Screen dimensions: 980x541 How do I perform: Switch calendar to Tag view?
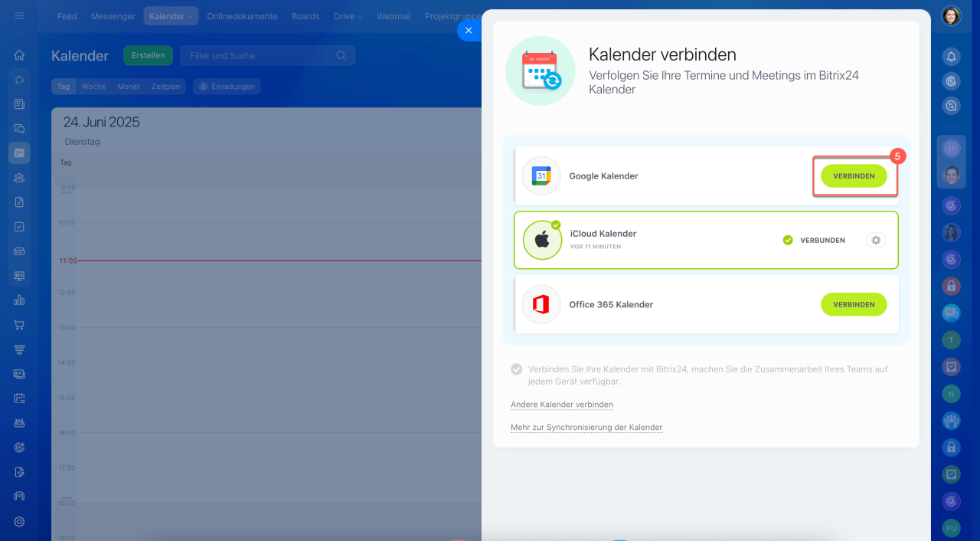point(64,87)
